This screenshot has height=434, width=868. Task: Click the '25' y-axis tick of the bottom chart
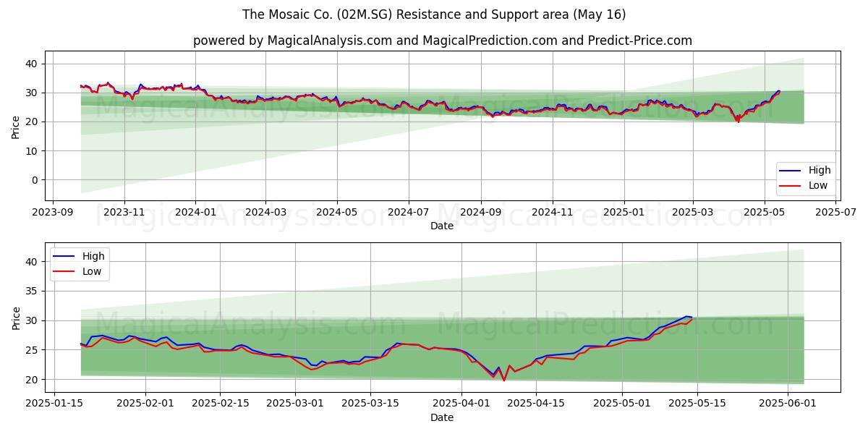[x=33, y=350]
